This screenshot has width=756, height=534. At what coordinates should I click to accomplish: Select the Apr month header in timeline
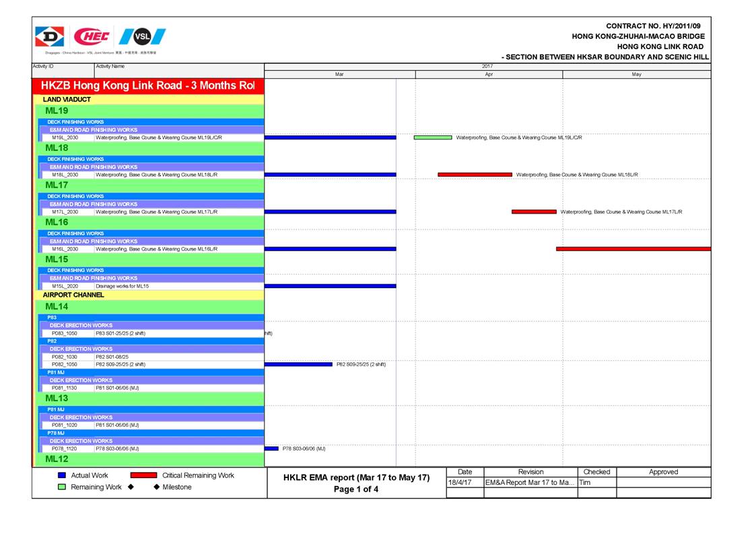click(489, 75)
